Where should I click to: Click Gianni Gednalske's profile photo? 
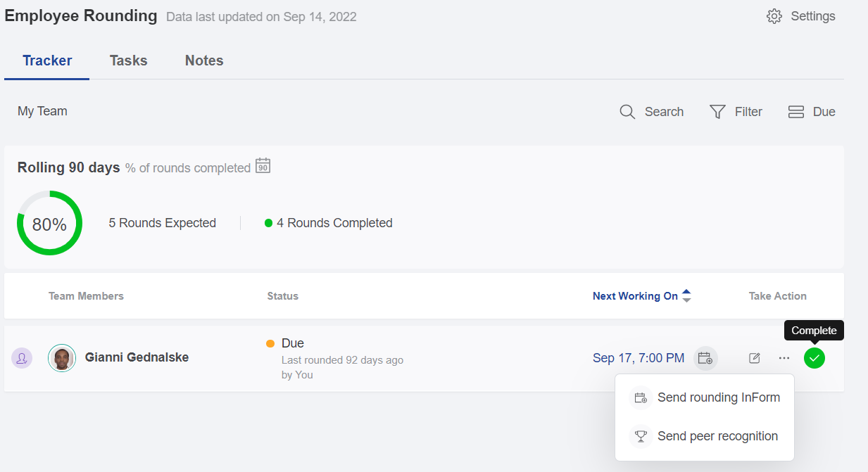click(x=62, y=358)
